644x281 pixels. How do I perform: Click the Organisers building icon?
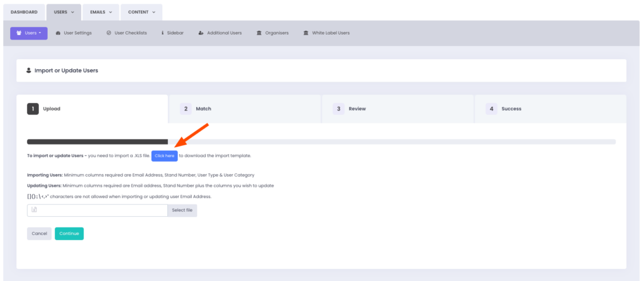coord(259,33)
